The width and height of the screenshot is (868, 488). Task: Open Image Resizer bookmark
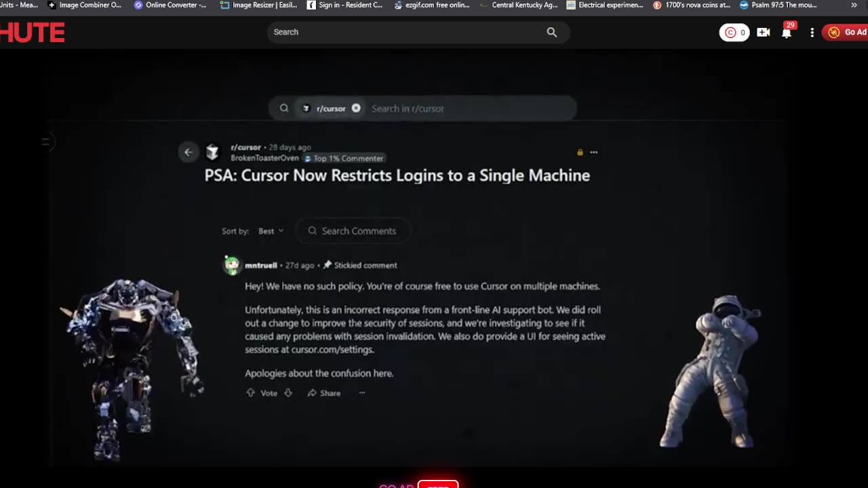[258, 5]
